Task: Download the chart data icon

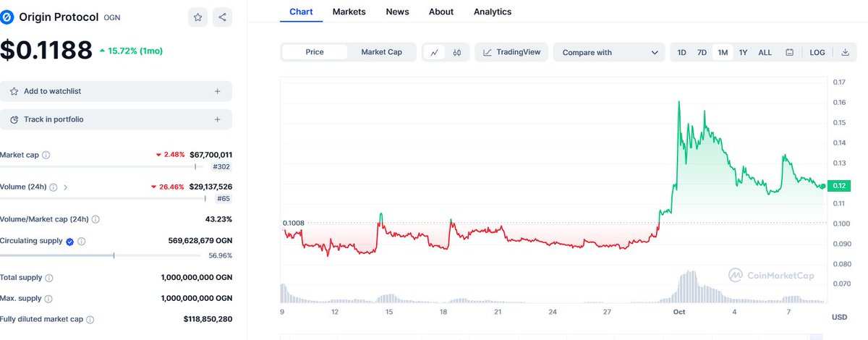Action: pos(846,52)
